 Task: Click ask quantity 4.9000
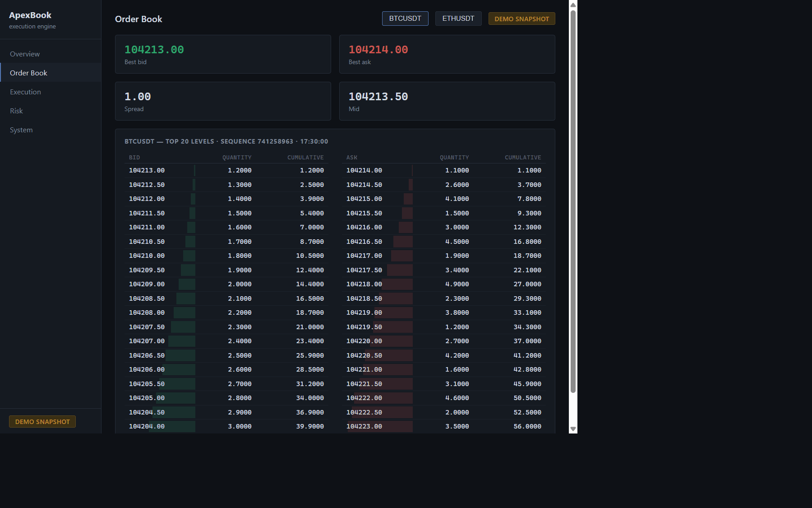457,284
